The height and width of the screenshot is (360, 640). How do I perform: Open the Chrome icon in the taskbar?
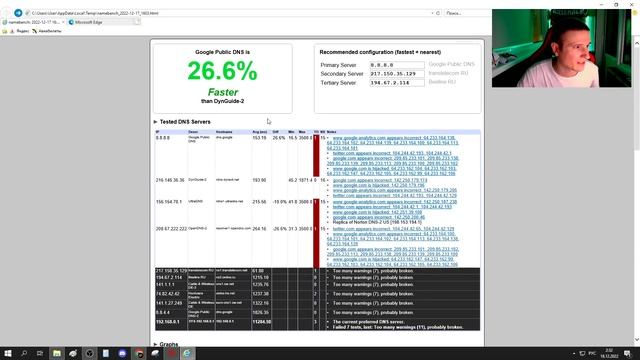139,353
